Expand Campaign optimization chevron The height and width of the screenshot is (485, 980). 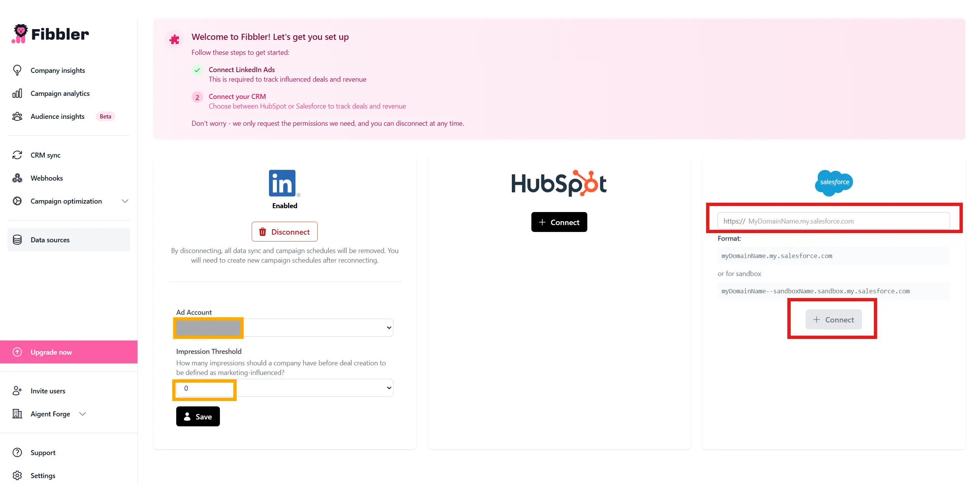[x=125, y=201]
